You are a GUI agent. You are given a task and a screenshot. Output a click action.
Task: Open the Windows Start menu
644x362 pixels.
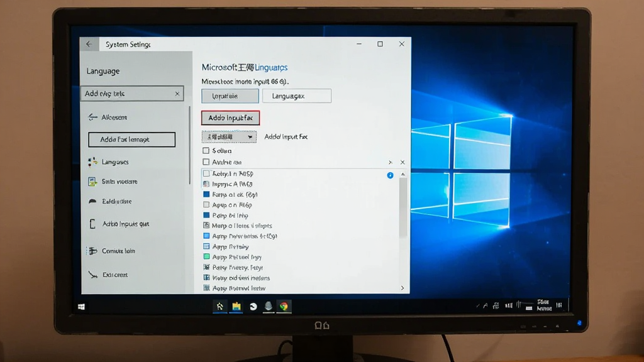[81, 307]
